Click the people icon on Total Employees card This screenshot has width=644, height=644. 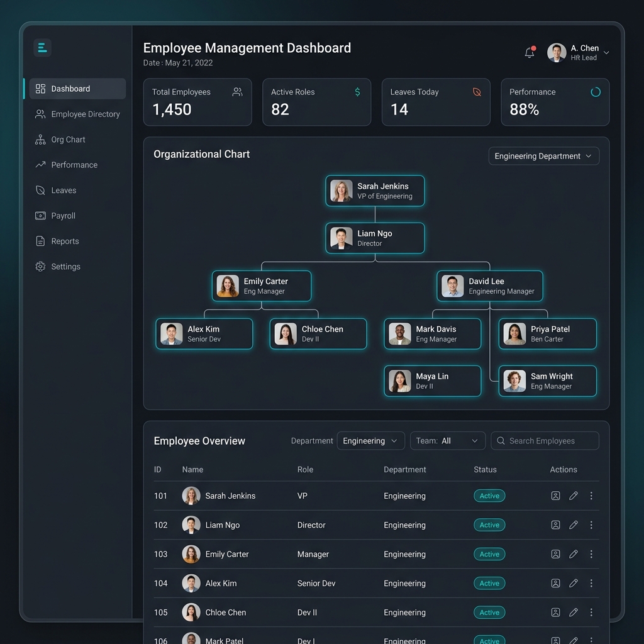click(237, 92)
